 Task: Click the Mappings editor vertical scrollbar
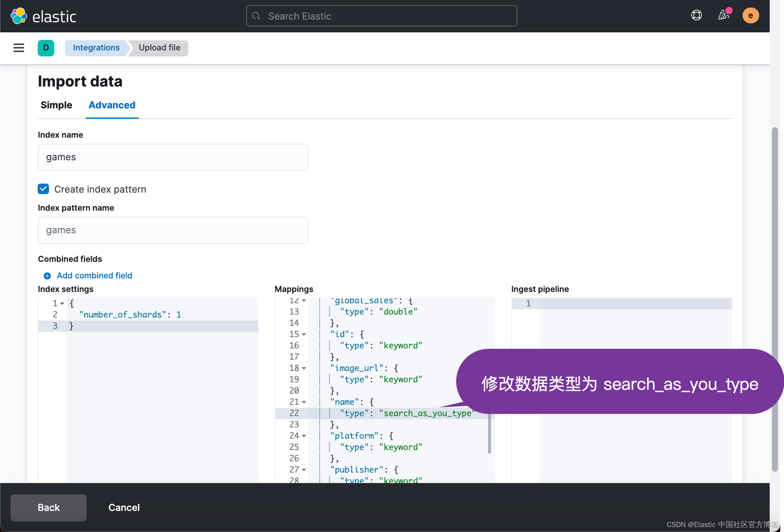489,433
